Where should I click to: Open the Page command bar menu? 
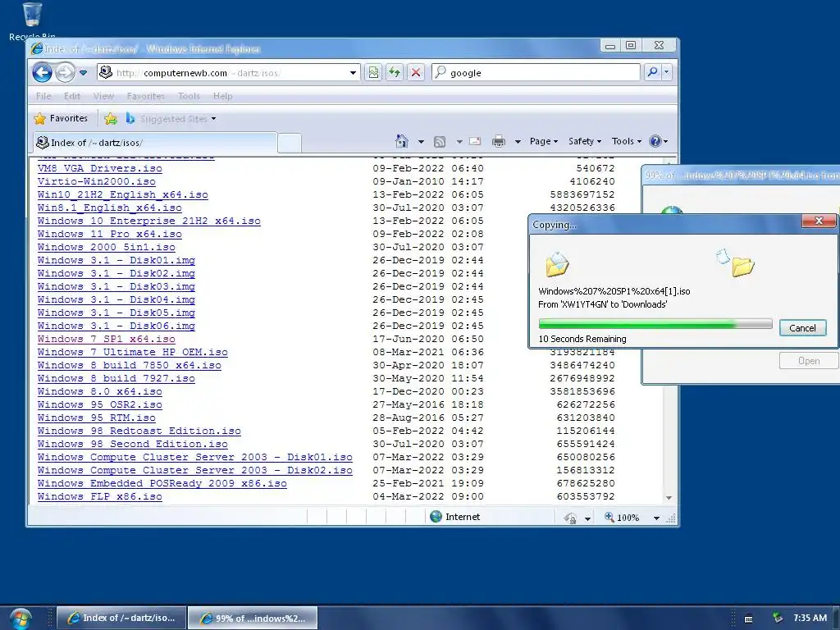point(544,141)
